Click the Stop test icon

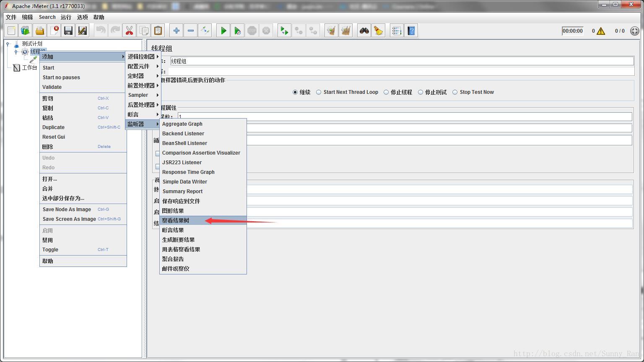click(x=252, y=31)
